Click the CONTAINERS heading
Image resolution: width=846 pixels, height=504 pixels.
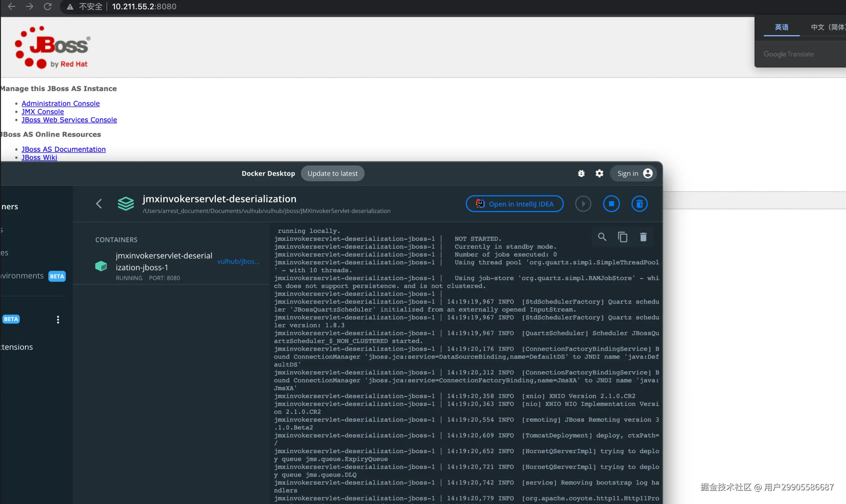(116, 240)
